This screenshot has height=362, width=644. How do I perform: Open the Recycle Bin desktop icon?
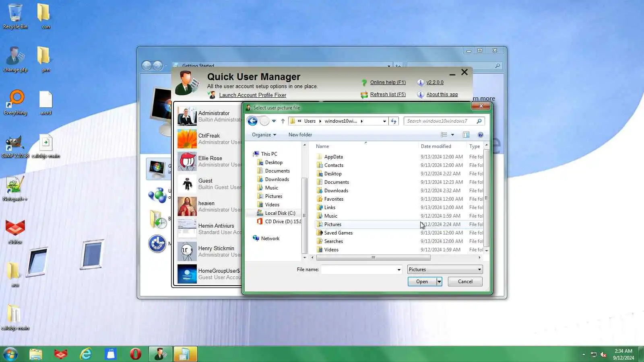click(15, 16)
